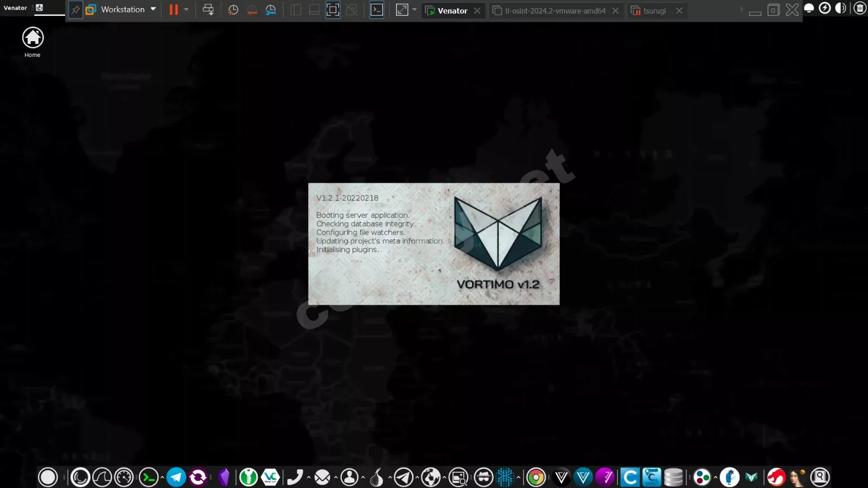Screen dimensions: 868x488
Task: Click the V1.2.1-20220218 version text
Action: [347, 198]
